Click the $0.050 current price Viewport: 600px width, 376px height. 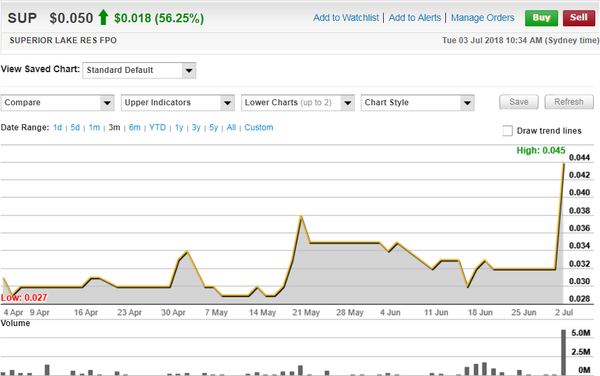pos(71,18)
